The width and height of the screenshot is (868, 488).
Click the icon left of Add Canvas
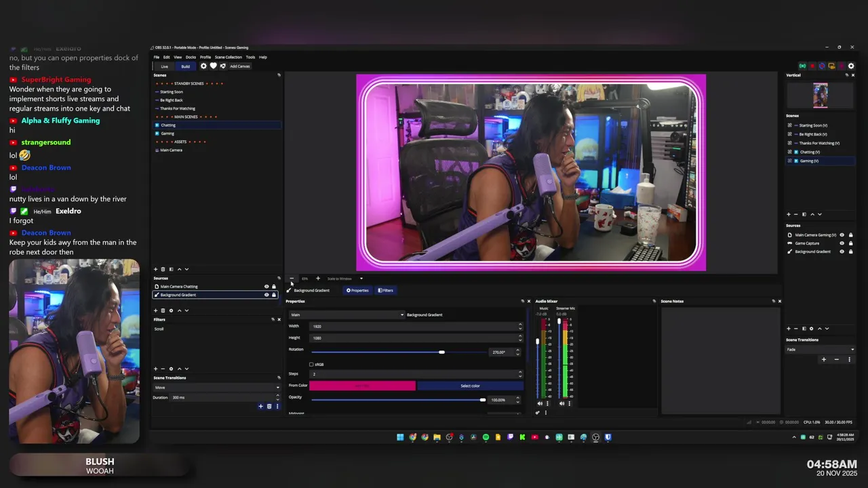point(222,66)
